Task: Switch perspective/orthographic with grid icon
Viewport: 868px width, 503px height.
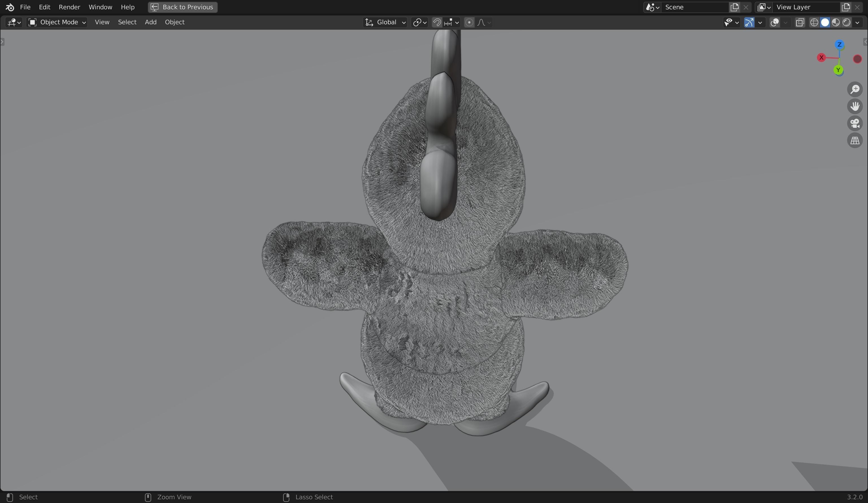Action: 854,141
